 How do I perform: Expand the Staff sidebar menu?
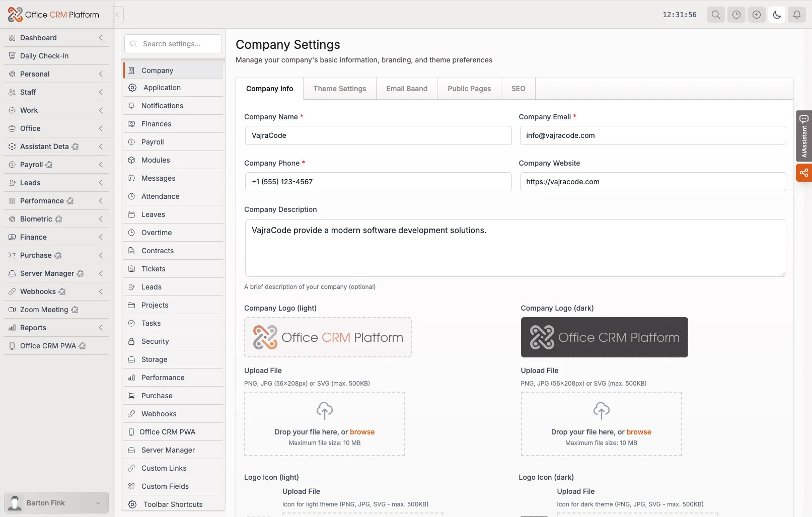click(x=56, y=92)
